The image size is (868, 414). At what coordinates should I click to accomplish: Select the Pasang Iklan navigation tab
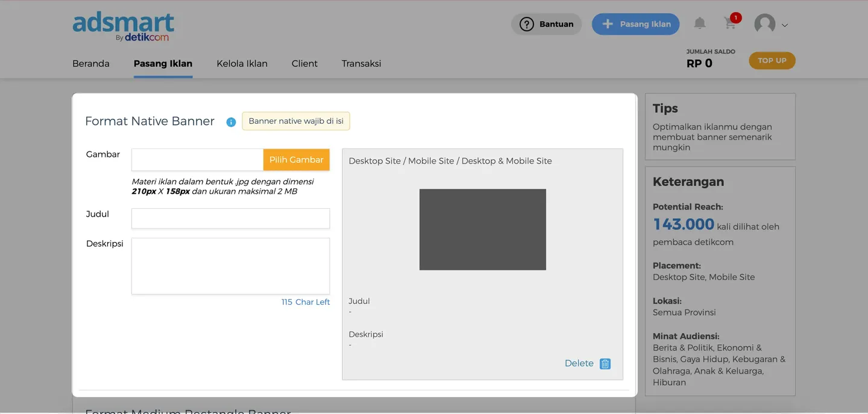163,63
